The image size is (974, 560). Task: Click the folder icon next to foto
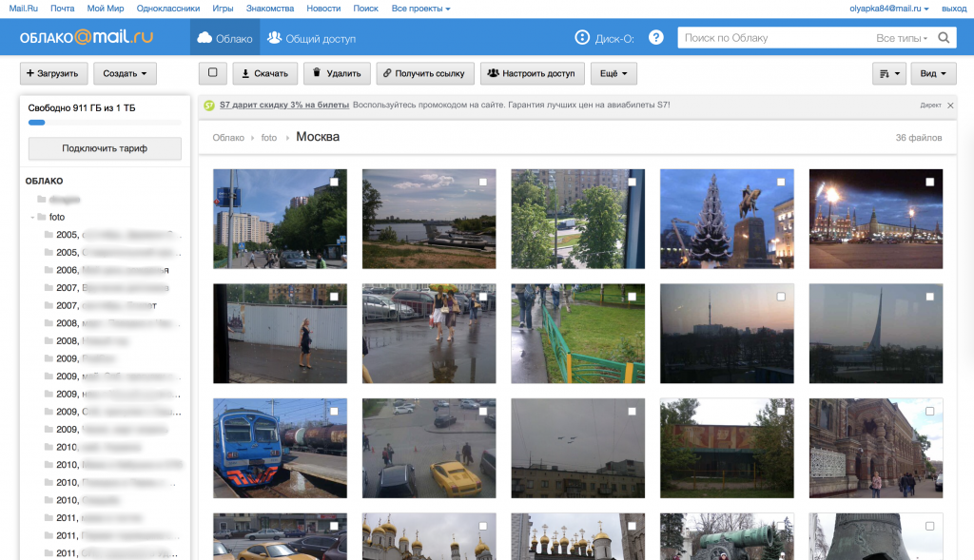tap(42, 217)
